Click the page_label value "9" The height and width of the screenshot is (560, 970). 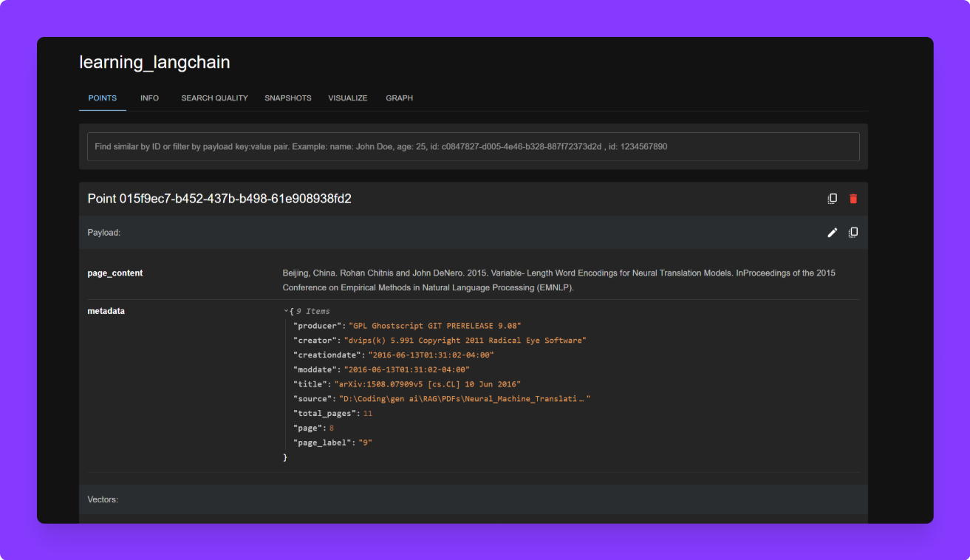point(365,443)
